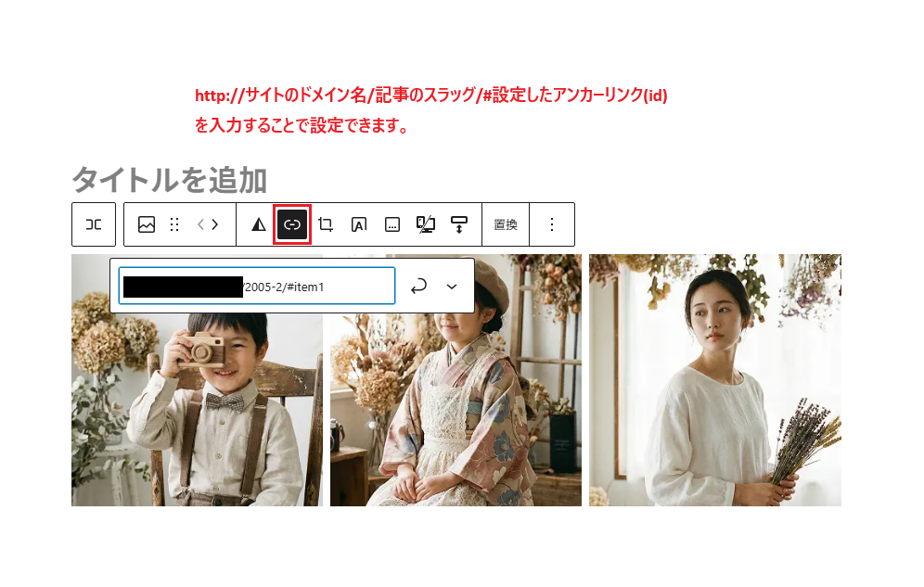This screenshot has width=924, height=587.
Task: Move image right with right arrow
Action: click(x=216, y=224)
